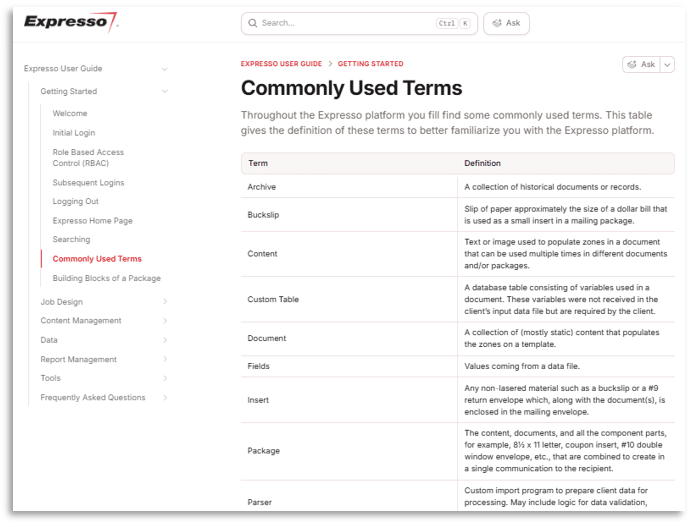Select Building Blocks of a Package
Image resolution: width=699 pixels, height=527 pixels.
(106, 279)
